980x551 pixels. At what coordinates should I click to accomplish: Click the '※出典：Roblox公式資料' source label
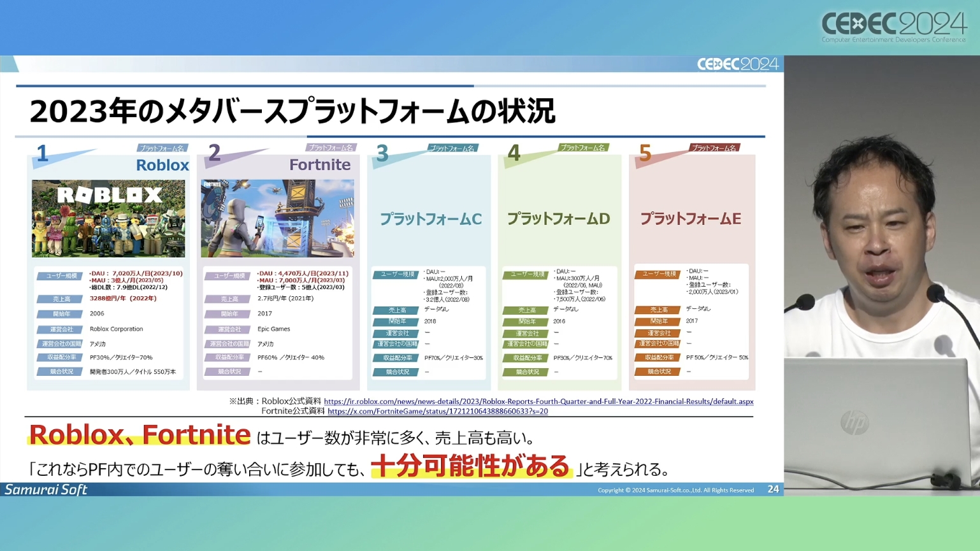point(275,401)
